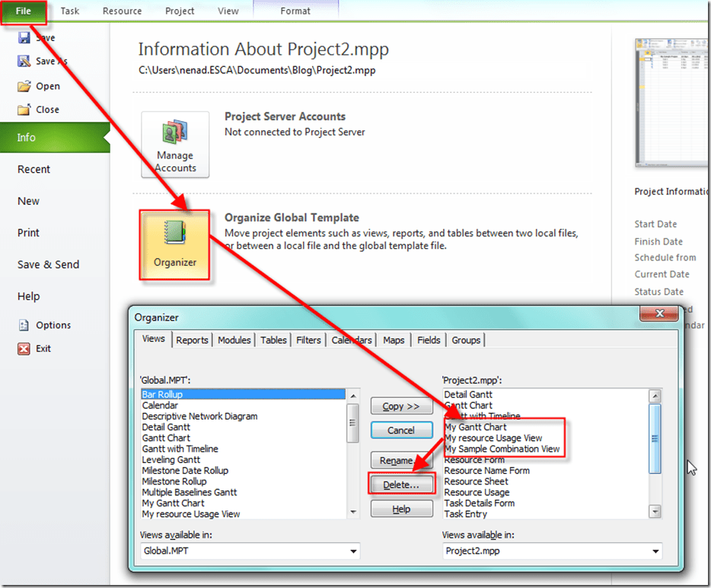Open Manage Accounts icon button
Viewport: 711px width, 588px height.
[175, 145]
